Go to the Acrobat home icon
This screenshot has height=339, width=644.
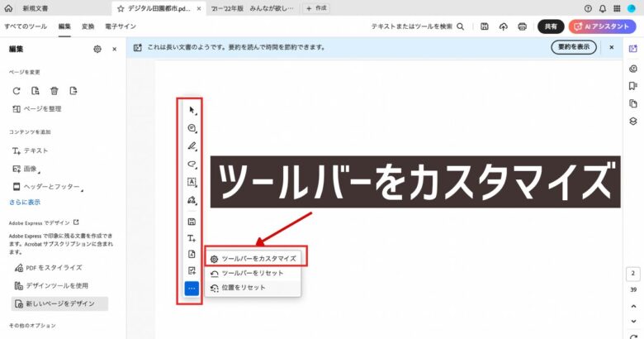(x=8, y=8)
